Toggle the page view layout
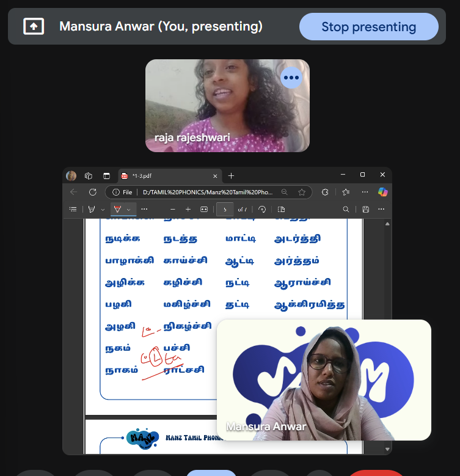460x476 pixels. [281, 209]
